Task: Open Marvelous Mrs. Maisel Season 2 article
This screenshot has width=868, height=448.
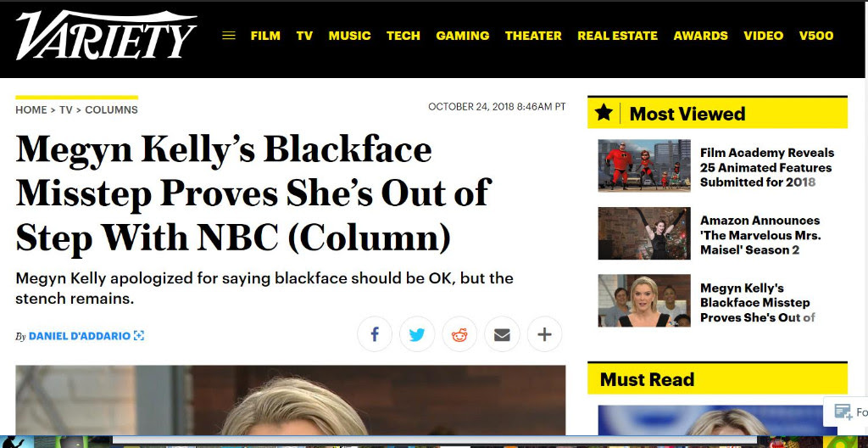Action: [760, 235]
